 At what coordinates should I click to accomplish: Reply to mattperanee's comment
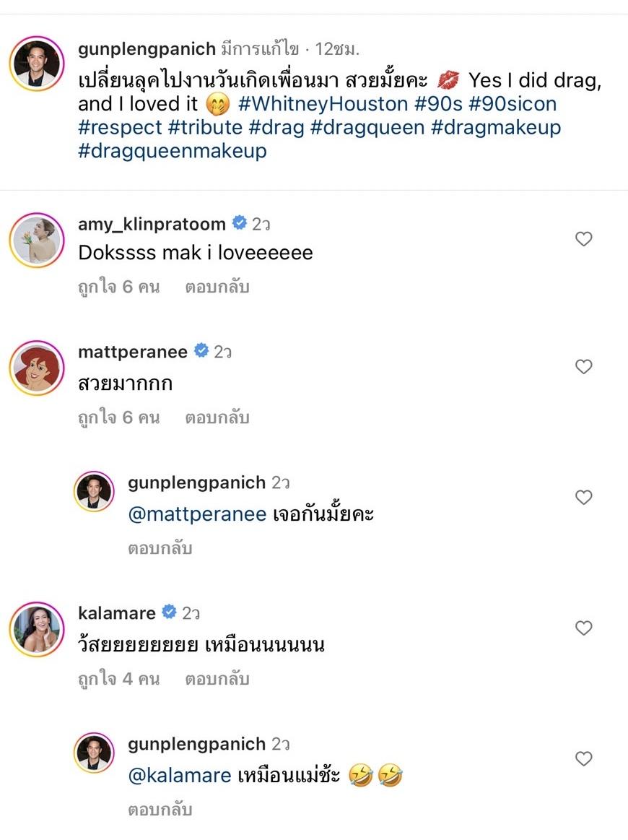tap(217, 417)
